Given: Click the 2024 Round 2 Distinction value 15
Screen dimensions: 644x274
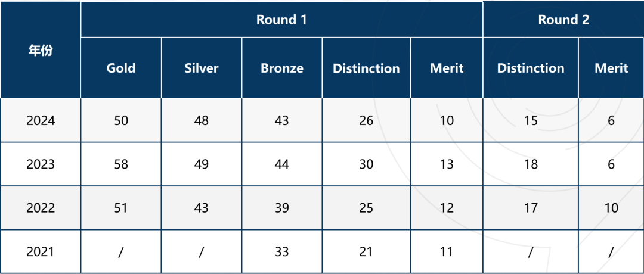Looking at the screenshot, I should click(531, 120).
